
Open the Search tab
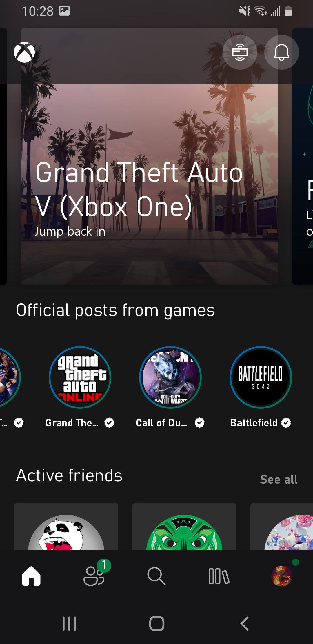tap(156, 576)
